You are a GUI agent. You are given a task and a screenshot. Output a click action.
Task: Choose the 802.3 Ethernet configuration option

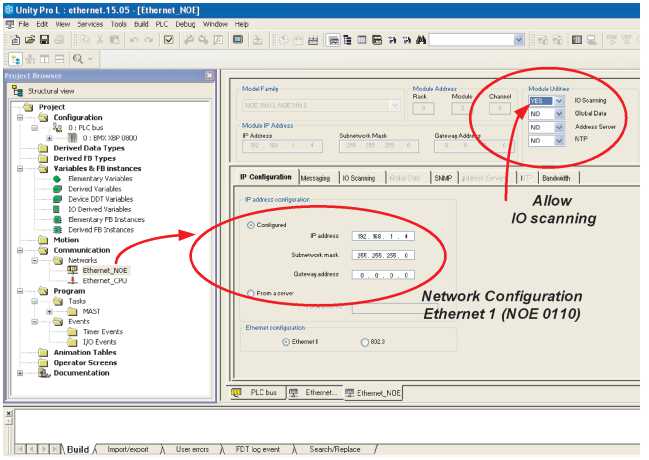364,342
